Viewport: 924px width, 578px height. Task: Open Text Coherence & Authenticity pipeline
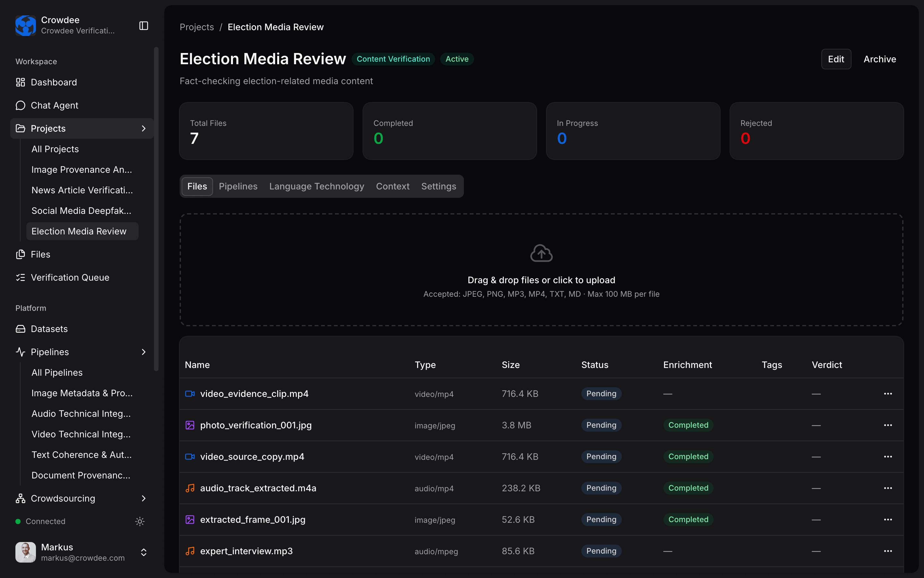pyautogui.click(x=82, y=455)
